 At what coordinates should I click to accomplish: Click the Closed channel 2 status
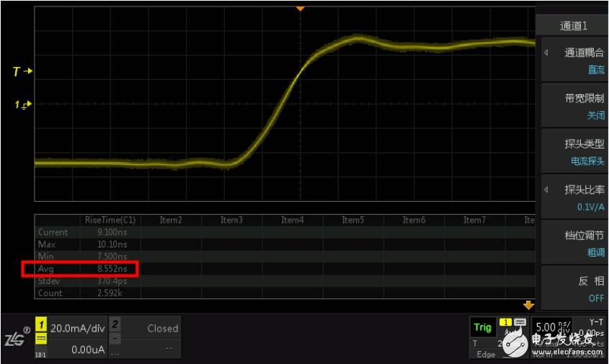162,328
